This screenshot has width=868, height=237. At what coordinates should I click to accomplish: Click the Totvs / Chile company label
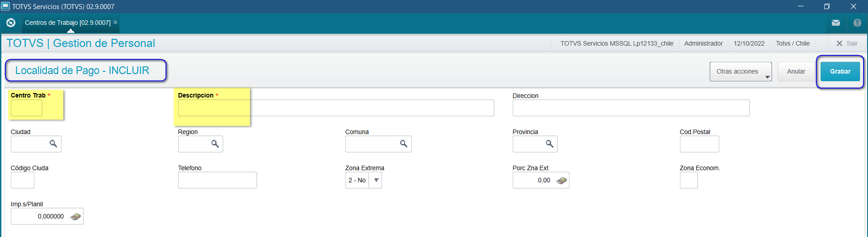click(x=793, y=43)
